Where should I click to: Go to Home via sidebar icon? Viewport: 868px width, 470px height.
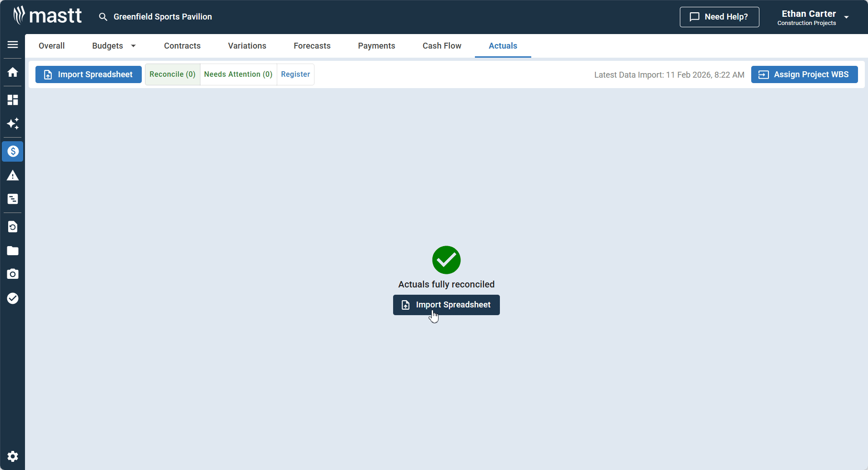pos(13,72)
